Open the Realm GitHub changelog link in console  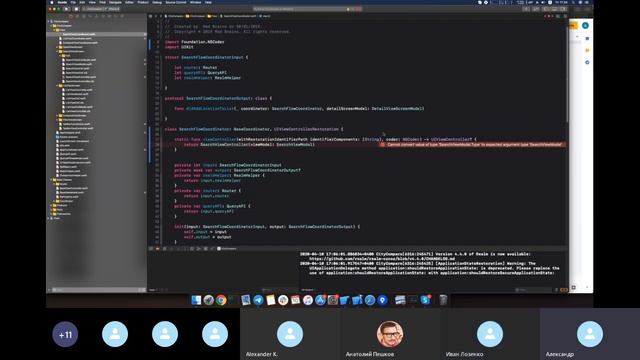(382, 258)
